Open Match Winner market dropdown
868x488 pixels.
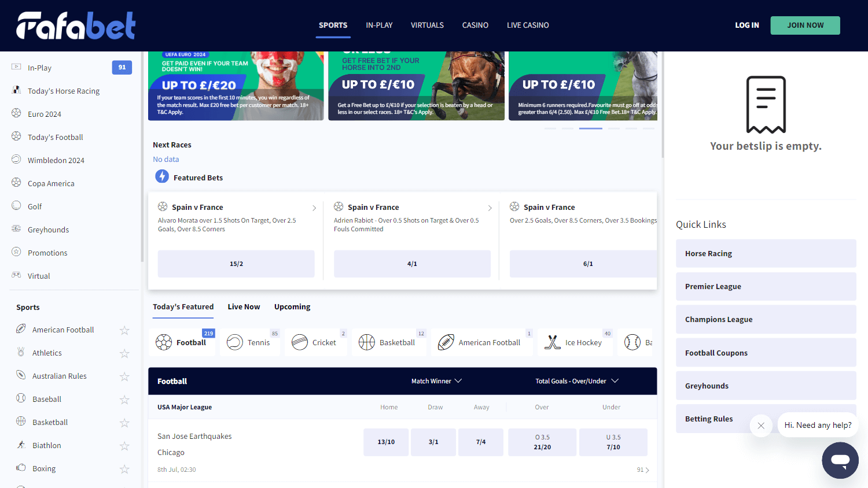[437, 381]
